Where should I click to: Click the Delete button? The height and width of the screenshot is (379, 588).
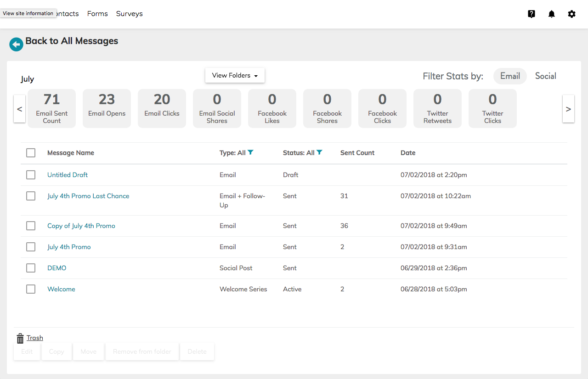(x=197, y=351)
